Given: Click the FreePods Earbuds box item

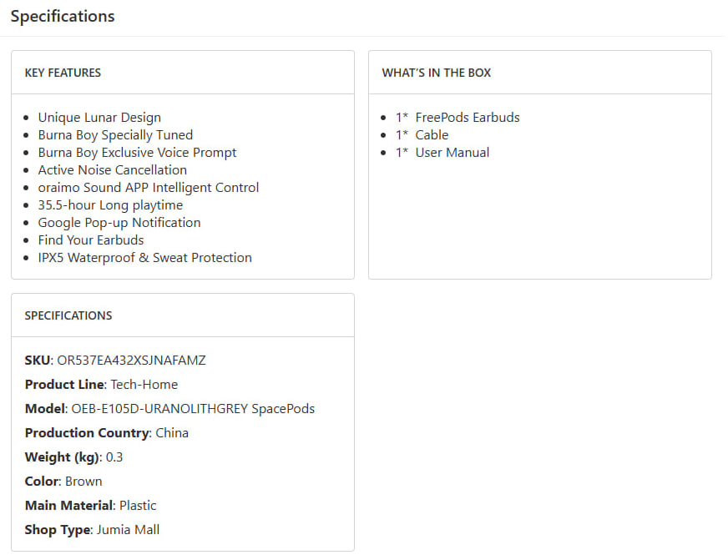Looking at the screenshot, I should tap(467, 118).
